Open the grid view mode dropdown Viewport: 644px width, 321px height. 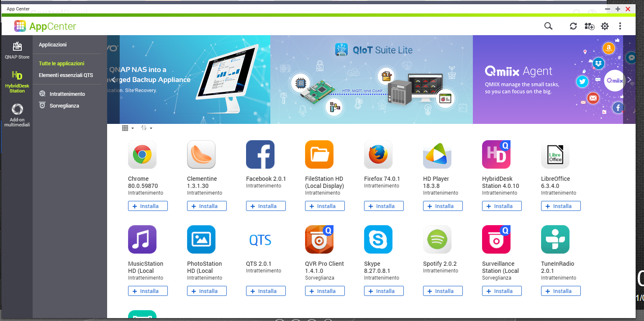pyautogui.click(x=128, y=128)
